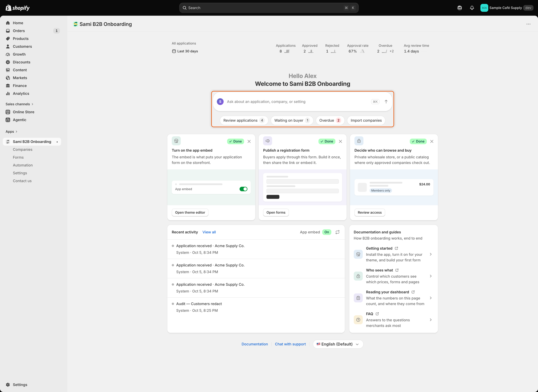Screen dimensions: 538x392
Task: Click the Agentic channel icon
Action: pos(8,120)
